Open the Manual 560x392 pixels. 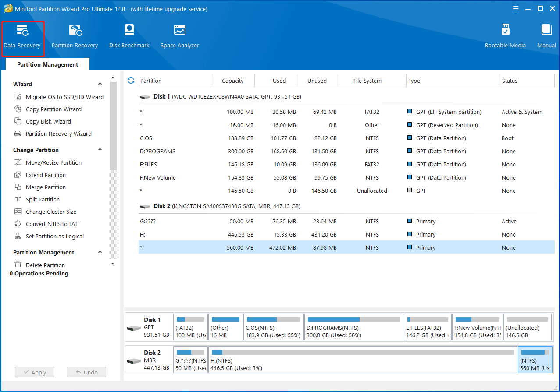pos(546,37)
